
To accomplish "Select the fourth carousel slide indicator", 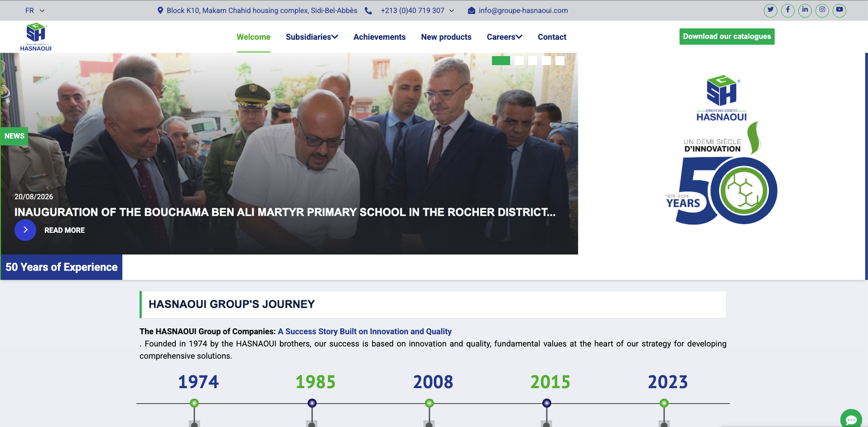I will (546, 61).
